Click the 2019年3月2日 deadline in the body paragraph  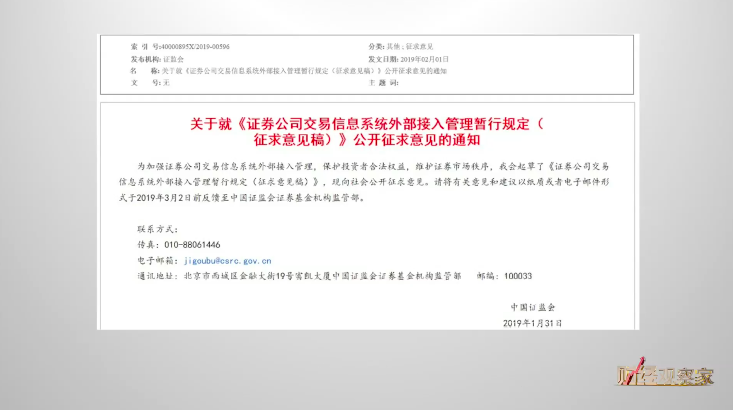coord(165,198)
